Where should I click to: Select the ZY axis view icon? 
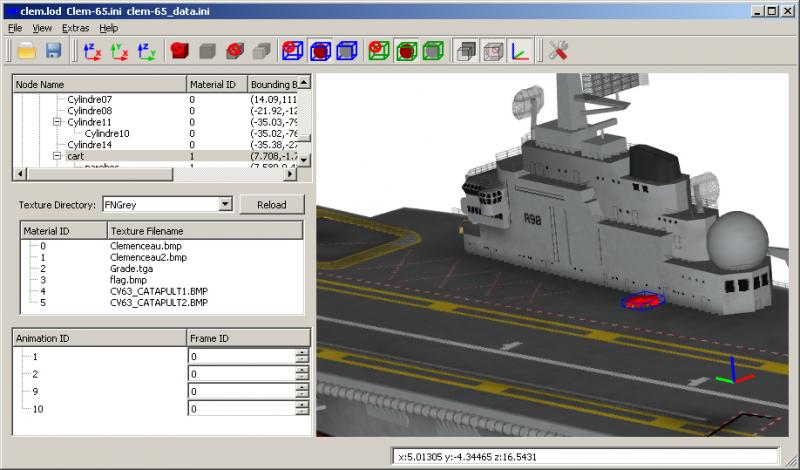coord(146,51)
